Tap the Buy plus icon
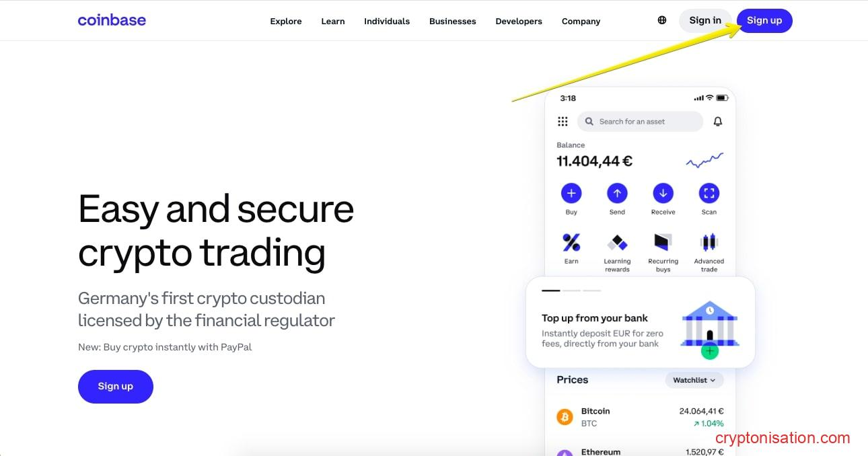868x456 pixels. point(571,194)
